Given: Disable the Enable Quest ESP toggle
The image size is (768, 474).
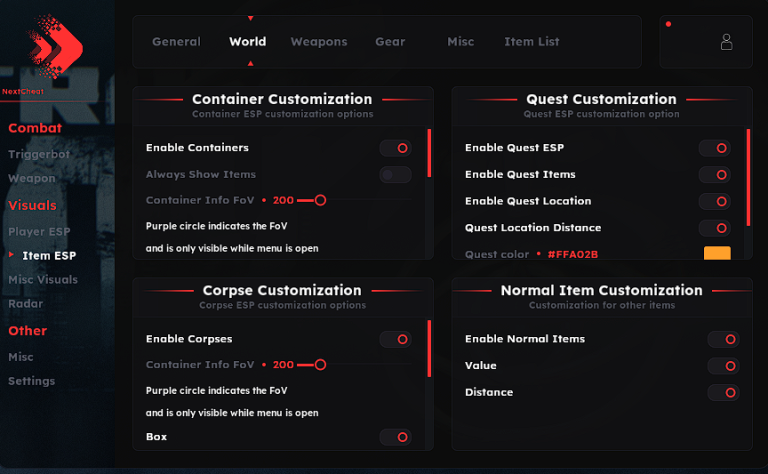Looking at the screenshot, I should point(714,148).
